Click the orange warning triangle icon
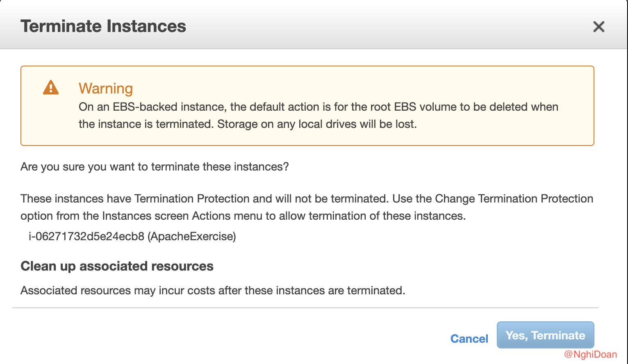The image size is (628, 364). pos(51,88)
